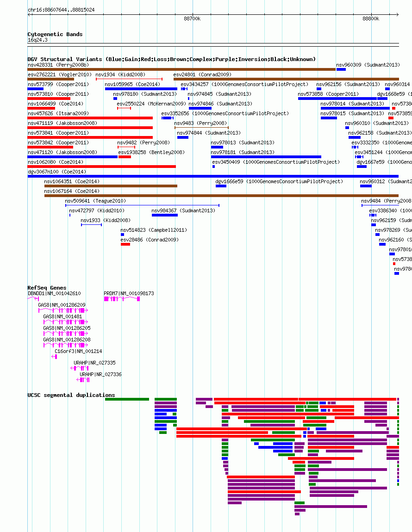
Task: Open nsv1066499 (Coe2014) variant label
Action: point(56,104)
